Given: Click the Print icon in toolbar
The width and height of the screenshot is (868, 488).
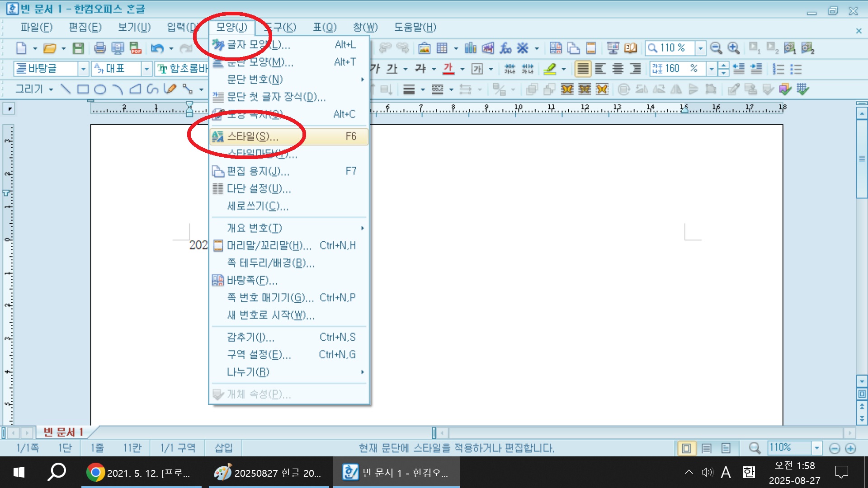Looking at the screenshot, I should [100, 48].
